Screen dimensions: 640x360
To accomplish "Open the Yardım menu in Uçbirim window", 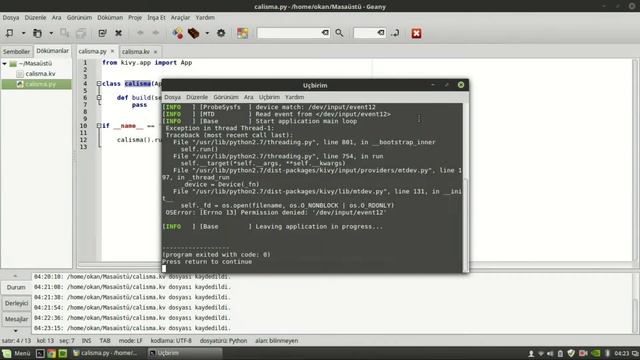I will tap(294, 97).
